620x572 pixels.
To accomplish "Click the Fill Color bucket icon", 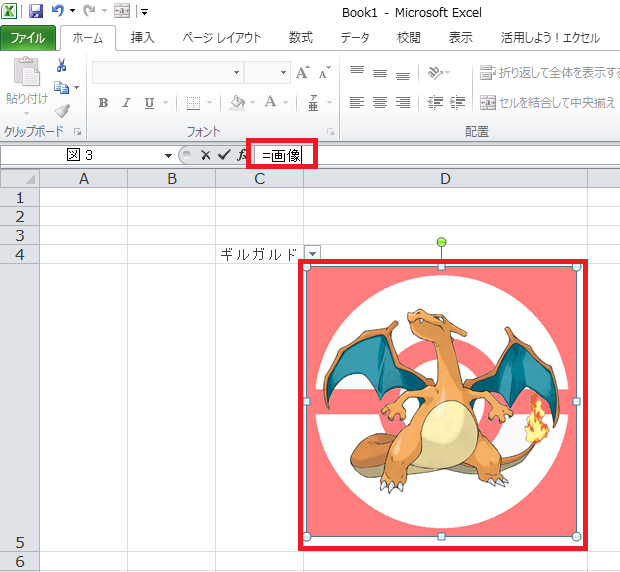I will point(237,103).
